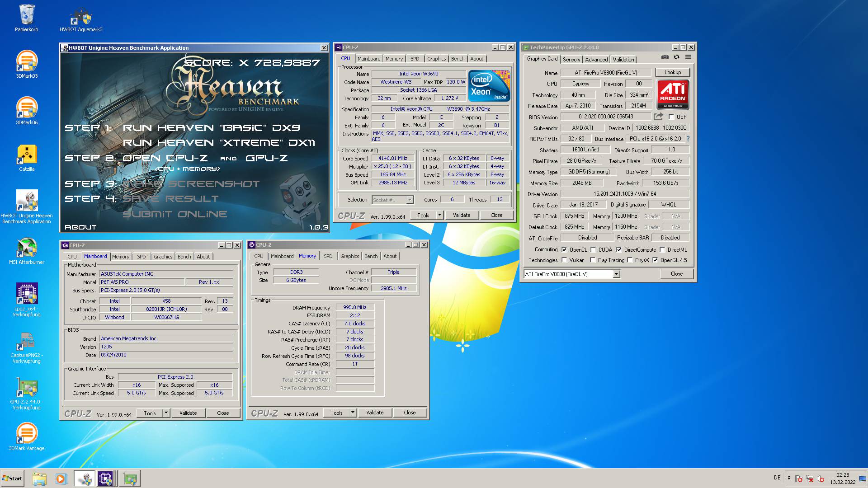
Task: Expand Tools dropdown arrow in the CPU tab window
Action: coord(439,215)
